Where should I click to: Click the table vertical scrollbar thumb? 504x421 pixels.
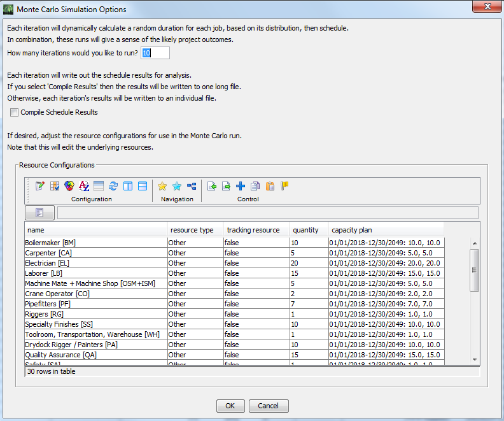tap(475, 270)
